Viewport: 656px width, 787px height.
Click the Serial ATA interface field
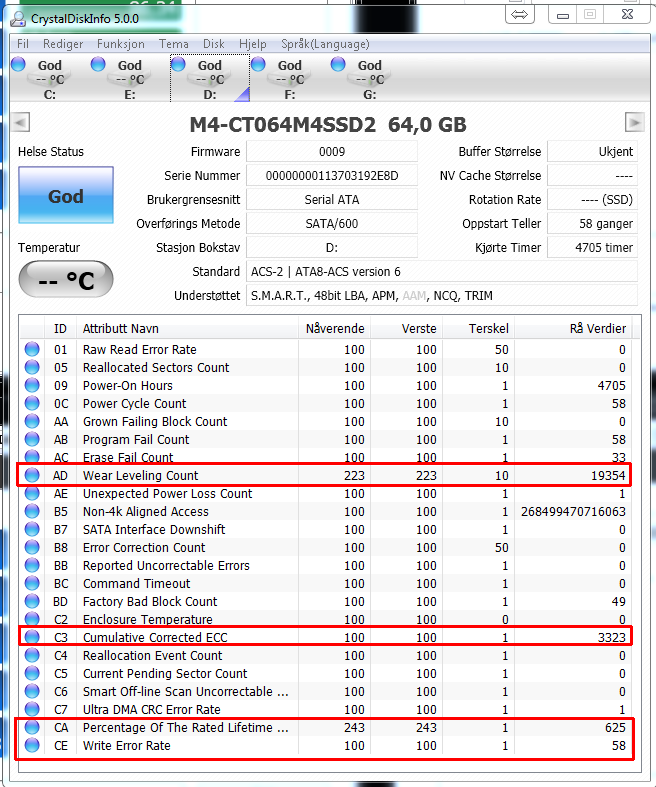[x=332, y=200]
